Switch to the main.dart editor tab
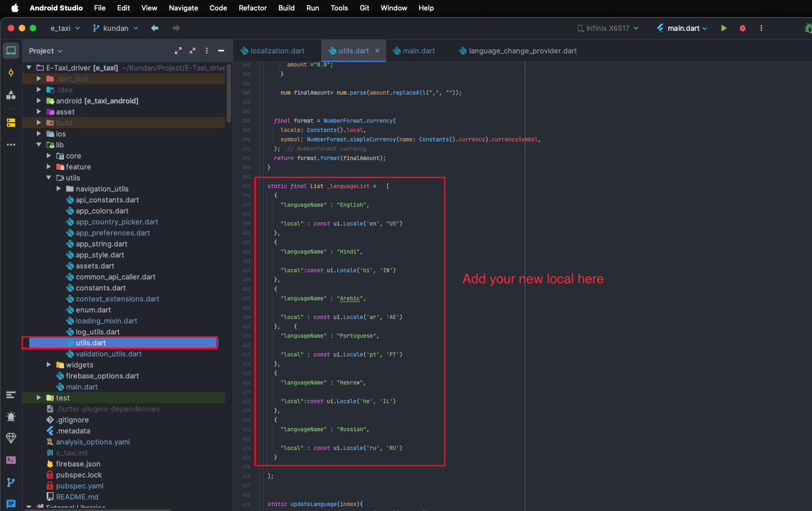 414,51
